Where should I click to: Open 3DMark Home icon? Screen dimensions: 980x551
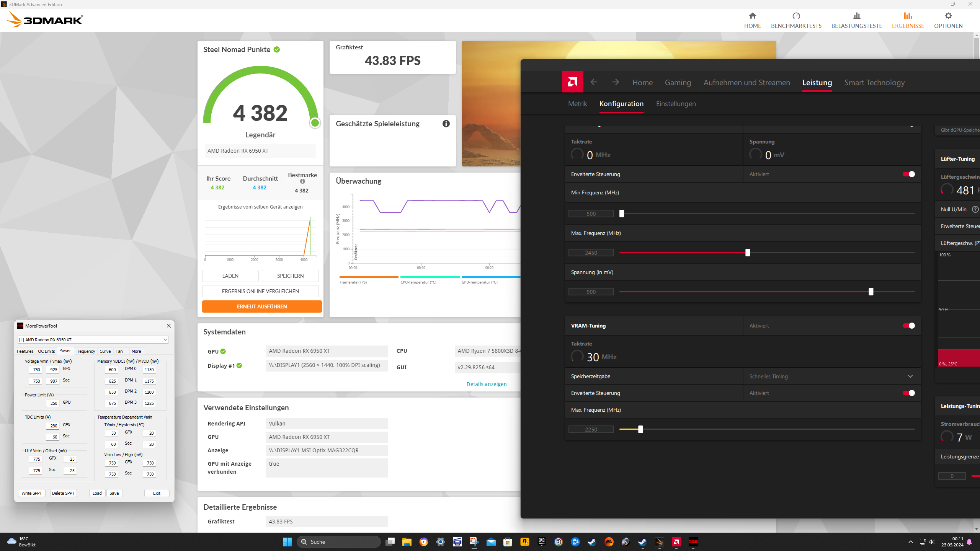[752, 16]
